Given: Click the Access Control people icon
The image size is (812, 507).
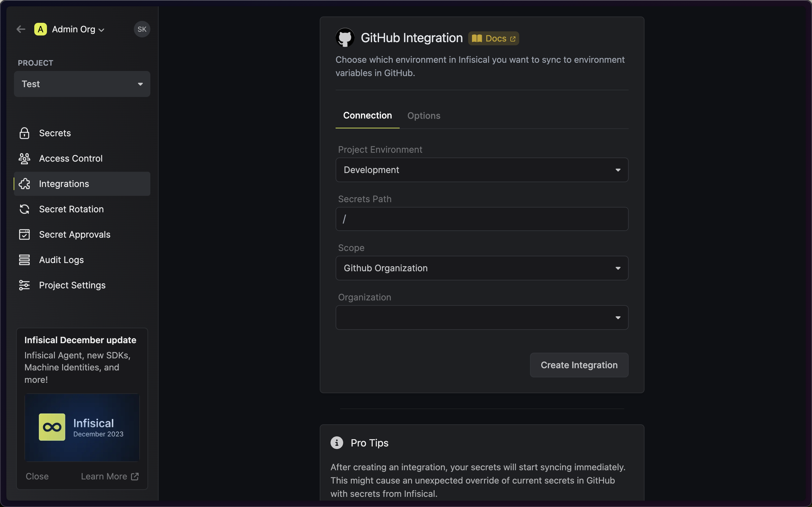Looking at the screenshot, I should click(x=24, y=159).
